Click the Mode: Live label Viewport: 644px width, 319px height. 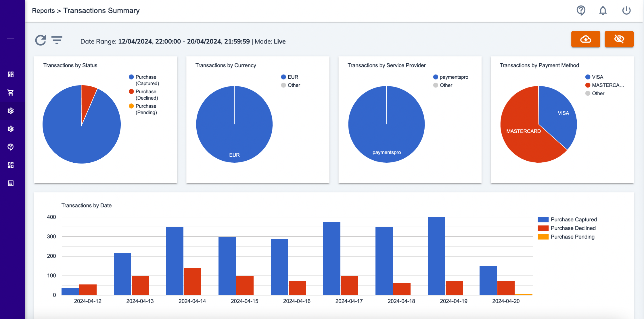[270, 41]
